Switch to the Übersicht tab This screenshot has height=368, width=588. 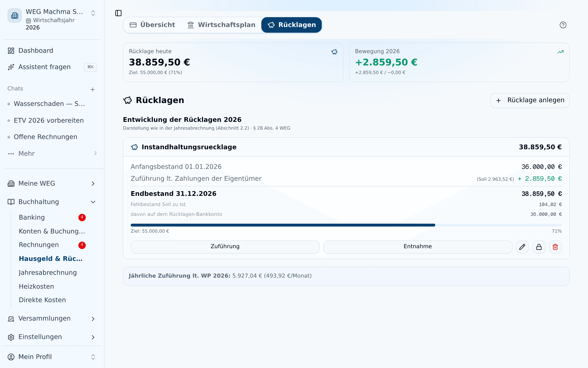point(152,25)
